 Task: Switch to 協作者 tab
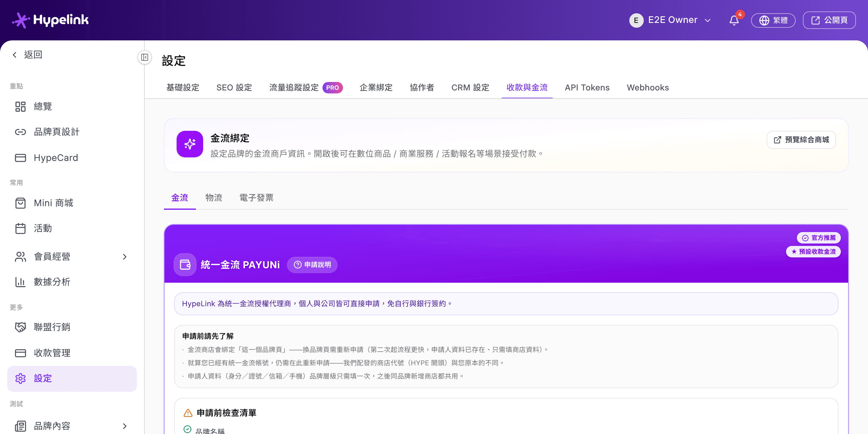coord(422,88)
